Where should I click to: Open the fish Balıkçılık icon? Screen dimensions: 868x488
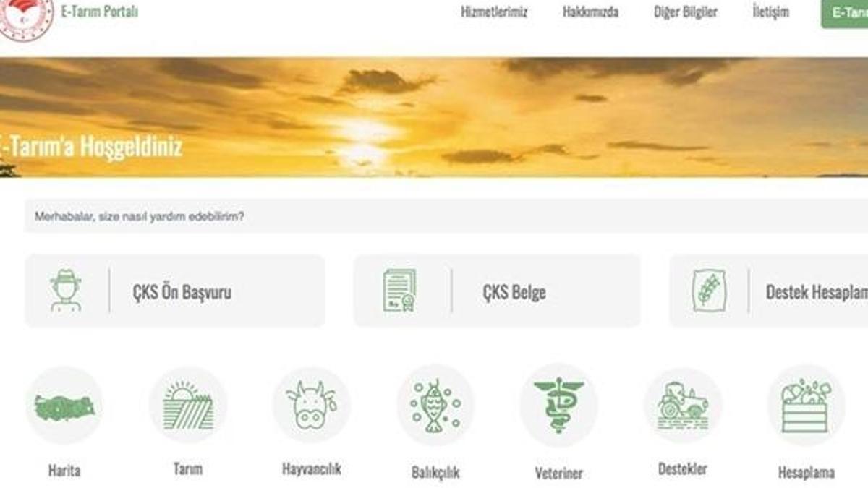(435, 405)
